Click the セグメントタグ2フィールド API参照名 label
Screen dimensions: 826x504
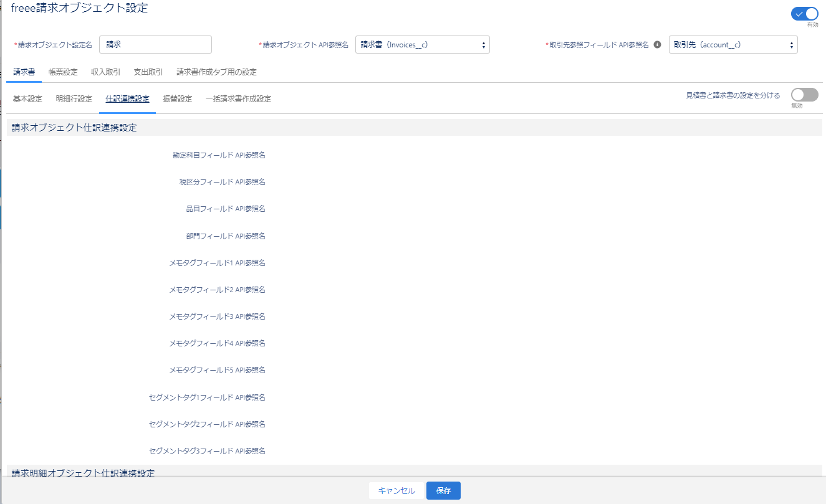pos(207,424)
